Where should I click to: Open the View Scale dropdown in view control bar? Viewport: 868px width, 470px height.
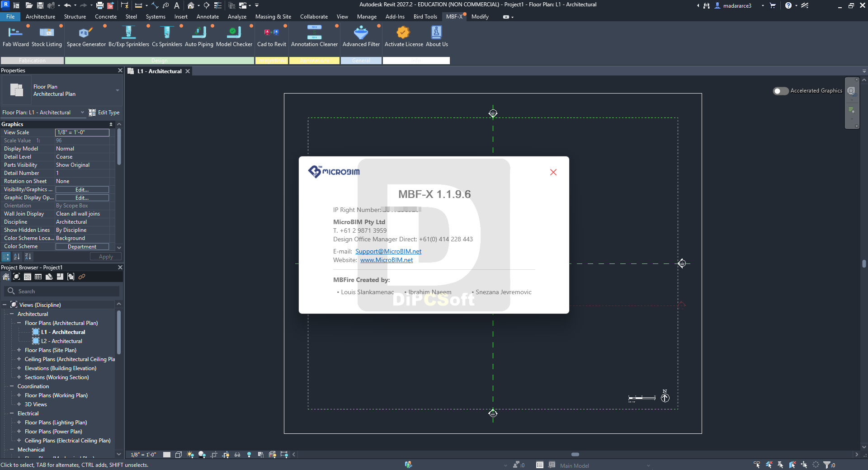pyautogui.click(x=143, y=455)
